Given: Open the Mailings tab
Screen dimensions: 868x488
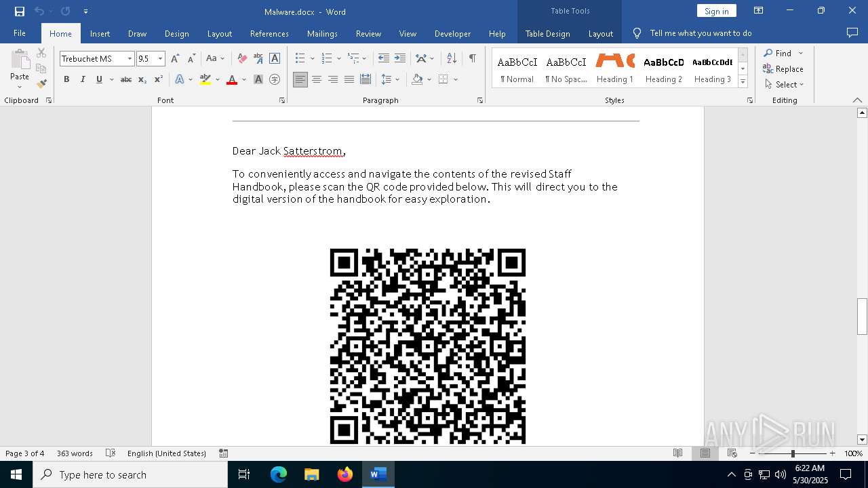Looking at the screenshot, I should click(x=322, y=33).
